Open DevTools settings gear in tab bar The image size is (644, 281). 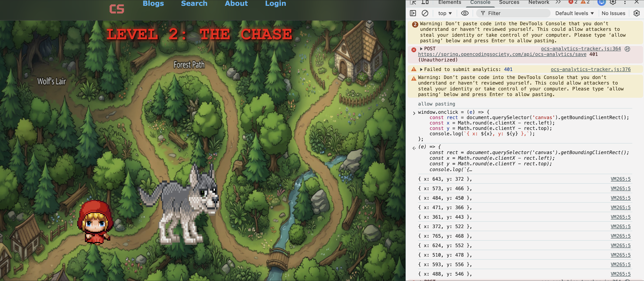pyautogui.click(x=613, y=2)
